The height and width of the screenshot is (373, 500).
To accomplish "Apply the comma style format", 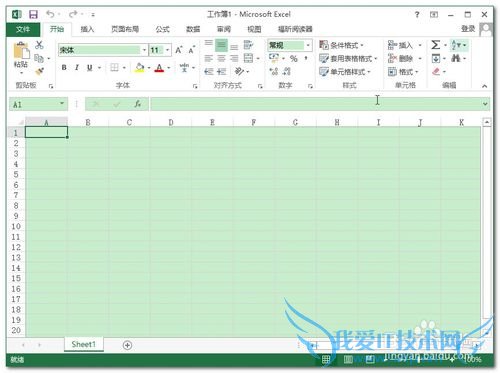I will coord(306,59).
